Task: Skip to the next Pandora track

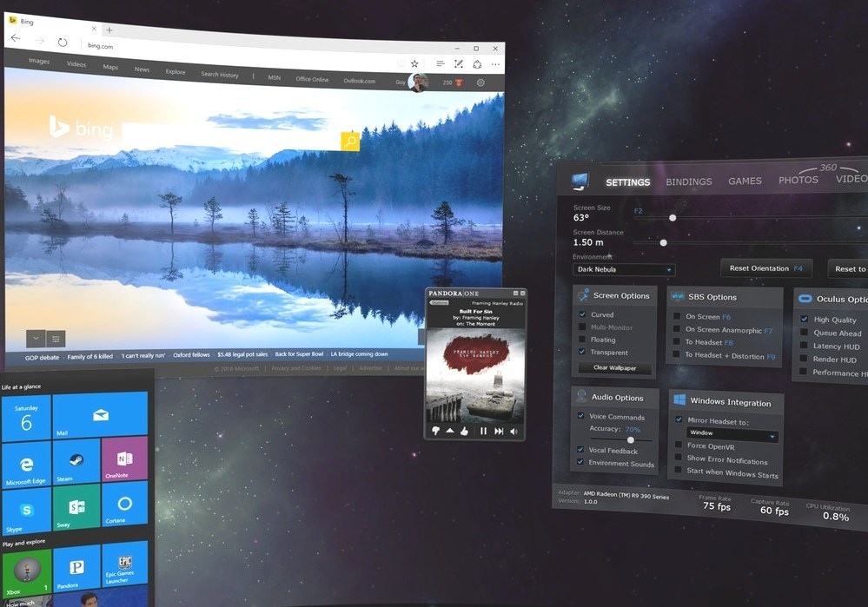Action: coord(500,430)
